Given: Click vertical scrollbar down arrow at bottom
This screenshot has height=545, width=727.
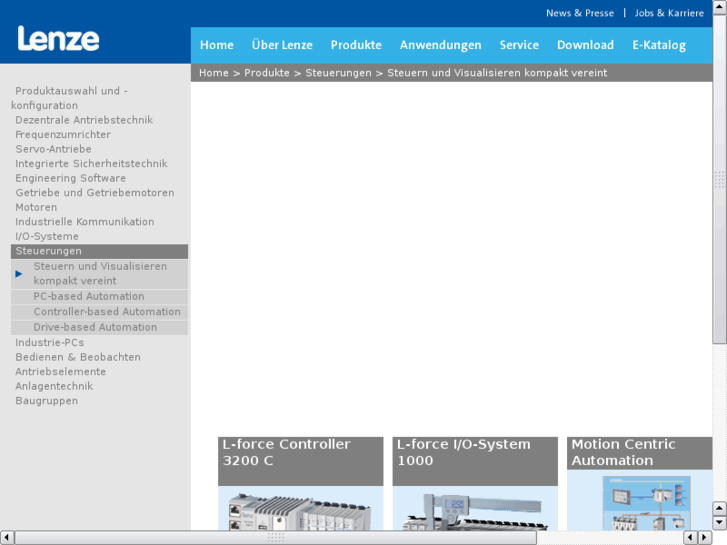Looking at the screenshot, I should [x=720, y=523].
